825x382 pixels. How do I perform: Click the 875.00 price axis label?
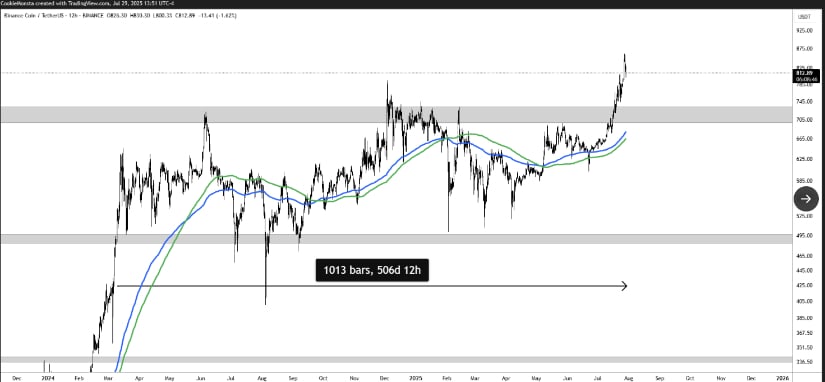pos(804,49)
